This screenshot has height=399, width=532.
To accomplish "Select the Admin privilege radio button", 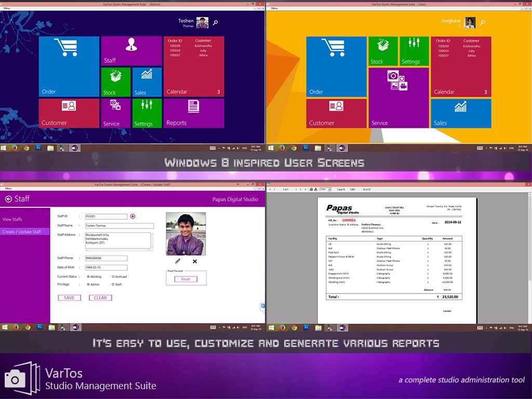I will 88,284.
